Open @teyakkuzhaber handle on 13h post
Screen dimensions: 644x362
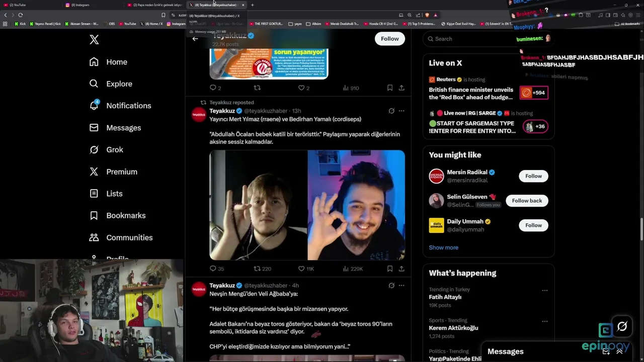266,111
